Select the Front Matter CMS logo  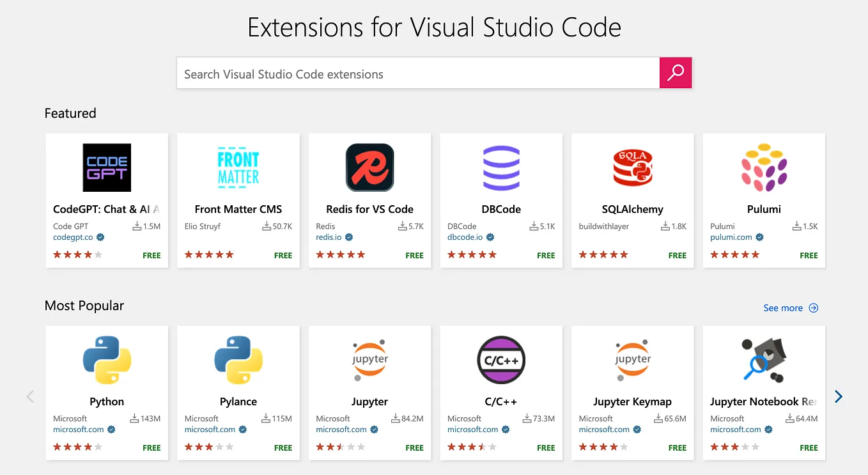tap(238, 167)
